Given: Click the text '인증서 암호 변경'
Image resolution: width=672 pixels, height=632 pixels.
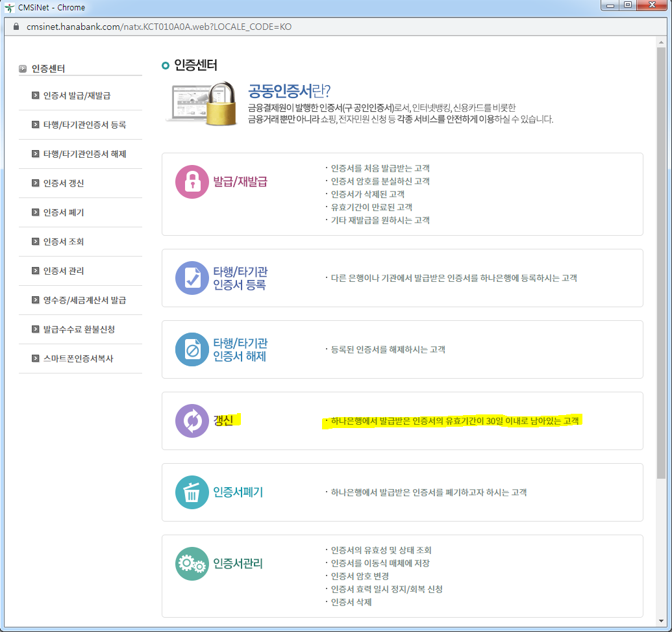Looking at the screenshot, I should pyautogui.click(x=360, y=576).
